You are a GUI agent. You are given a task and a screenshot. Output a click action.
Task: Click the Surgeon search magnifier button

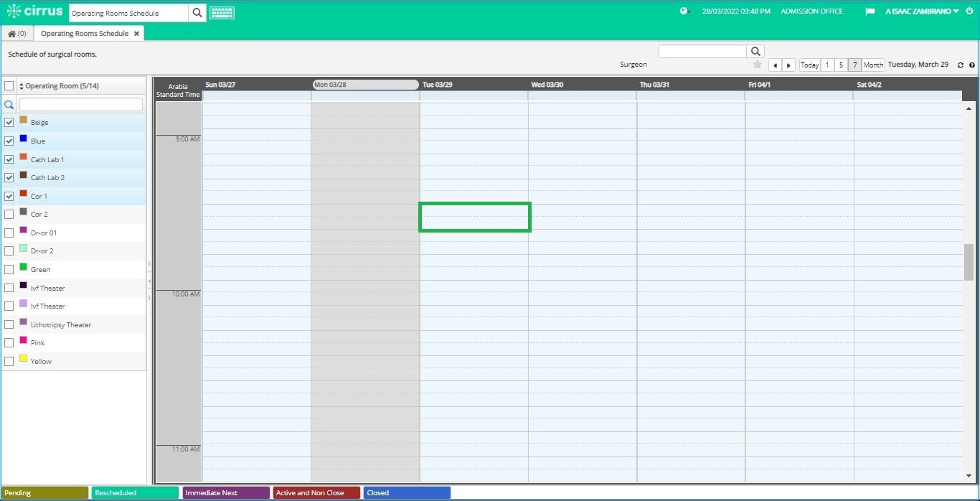tap(755, 51)
